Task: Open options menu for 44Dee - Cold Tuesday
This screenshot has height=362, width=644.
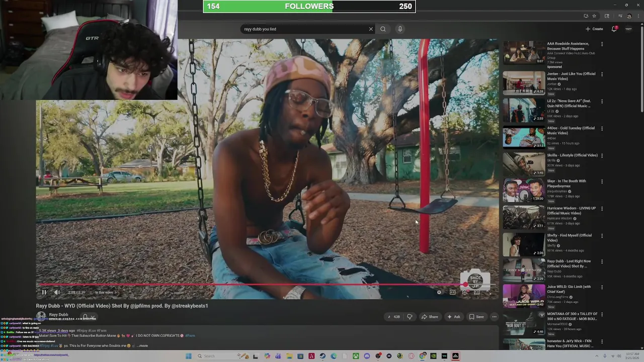Action: pyautogui.click(x=602, y=129)
